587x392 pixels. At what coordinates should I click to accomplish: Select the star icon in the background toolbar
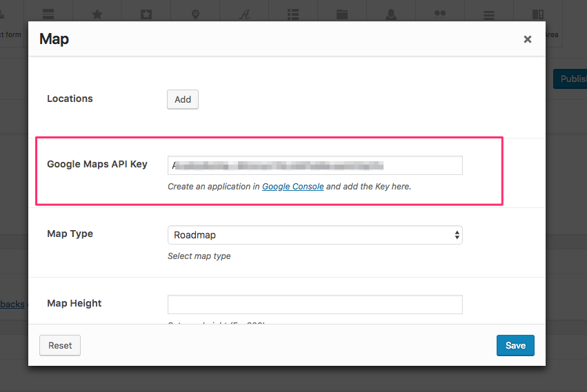click(97, 14)
